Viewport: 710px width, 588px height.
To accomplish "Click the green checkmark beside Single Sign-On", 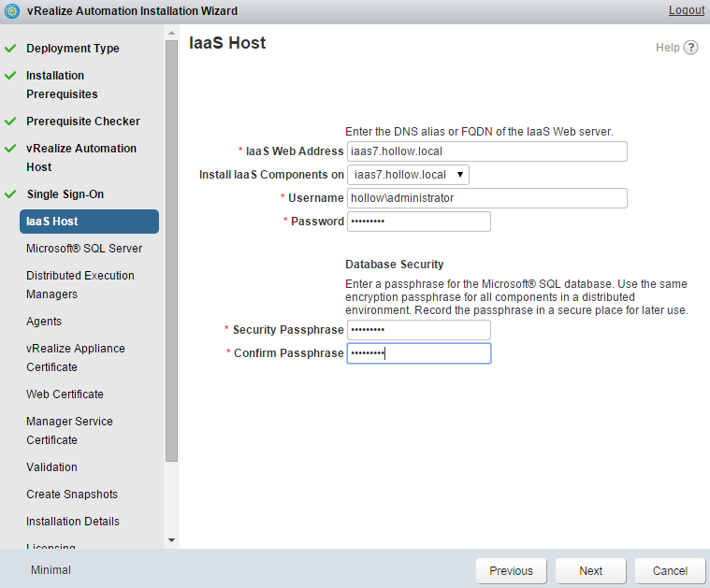I will point(10,194).
